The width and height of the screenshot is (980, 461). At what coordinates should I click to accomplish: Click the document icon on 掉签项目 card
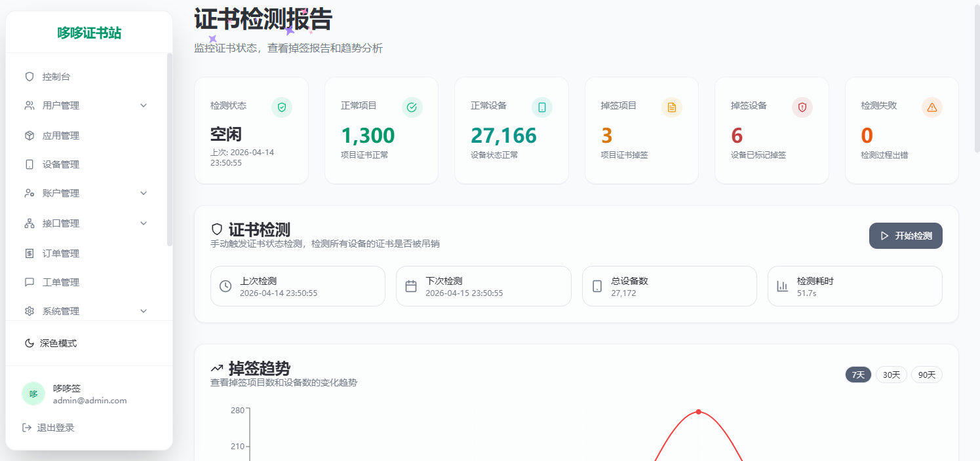(672, 107)
